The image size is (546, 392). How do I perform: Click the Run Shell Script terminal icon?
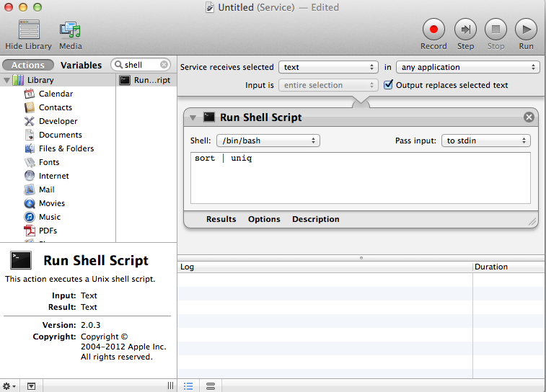(x=209, y=117)
